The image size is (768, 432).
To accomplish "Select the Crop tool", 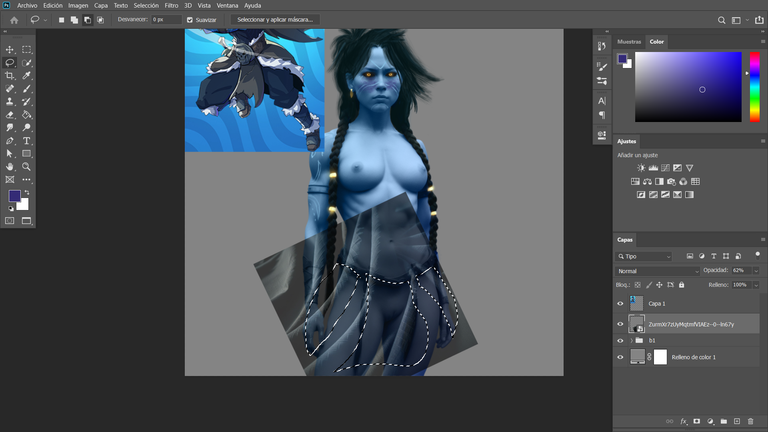I will click(x=9, y=75).
